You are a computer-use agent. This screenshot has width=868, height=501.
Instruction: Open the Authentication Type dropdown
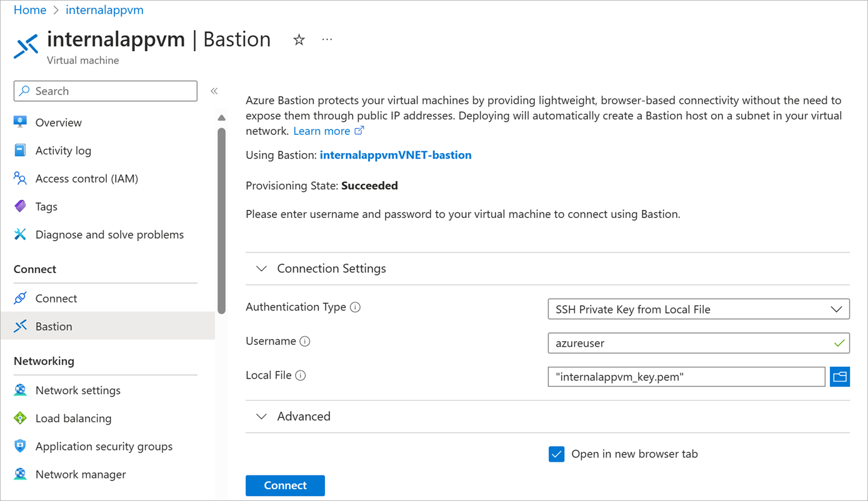click(699, 309)
